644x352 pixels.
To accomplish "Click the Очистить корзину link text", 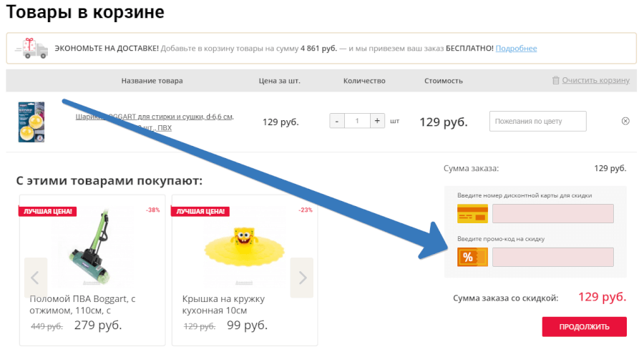I will point(595,81).
